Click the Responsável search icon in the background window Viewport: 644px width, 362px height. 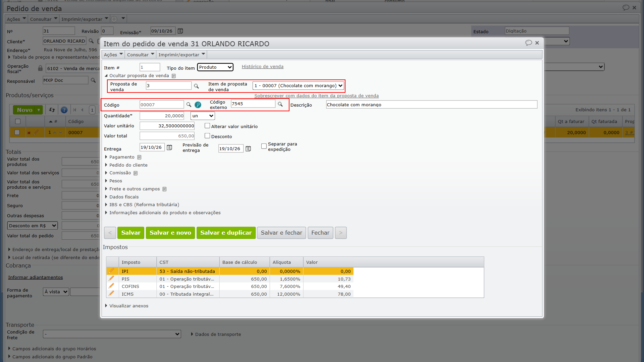pos(93,80)
